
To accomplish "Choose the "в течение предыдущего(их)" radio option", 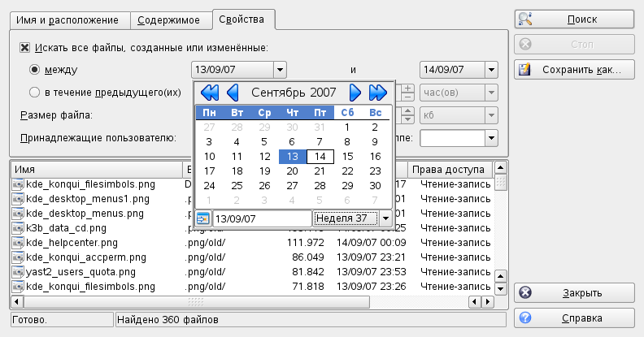I will click(x=35, y=92).
